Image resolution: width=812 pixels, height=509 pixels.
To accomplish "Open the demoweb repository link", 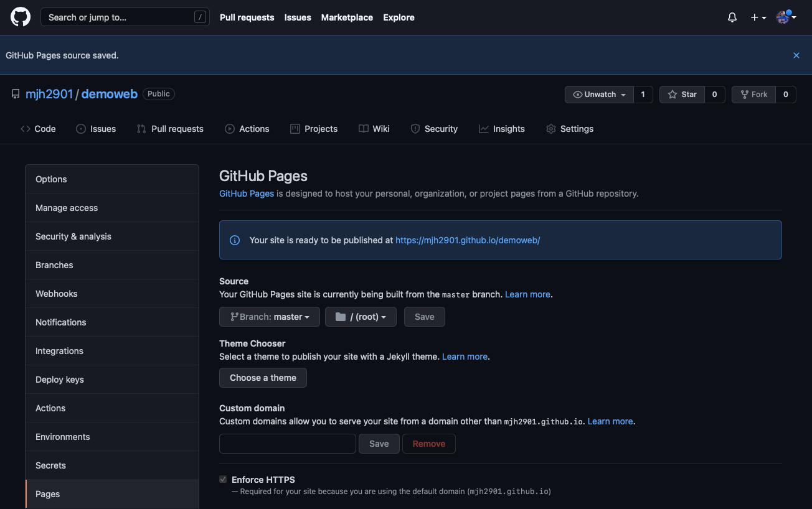I will click(110, 94).
